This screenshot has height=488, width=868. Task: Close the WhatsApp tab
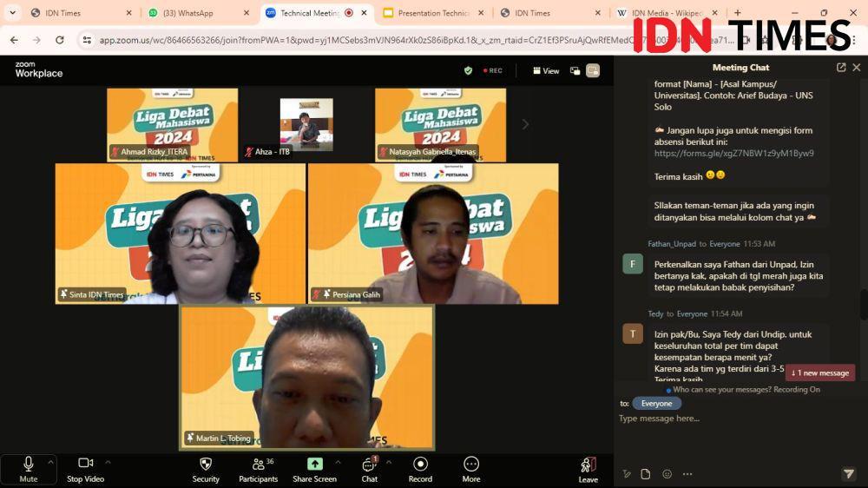coord(247,13)
